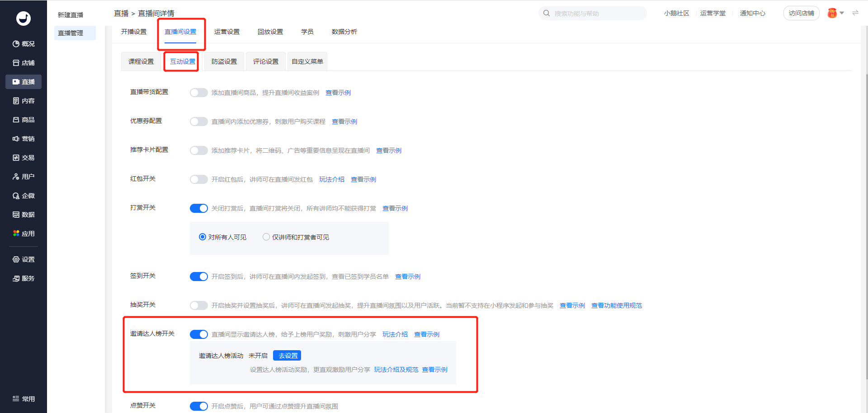
Task: Enable the 直播带货配置 toggle switch
Action: [x=198, y=93]
